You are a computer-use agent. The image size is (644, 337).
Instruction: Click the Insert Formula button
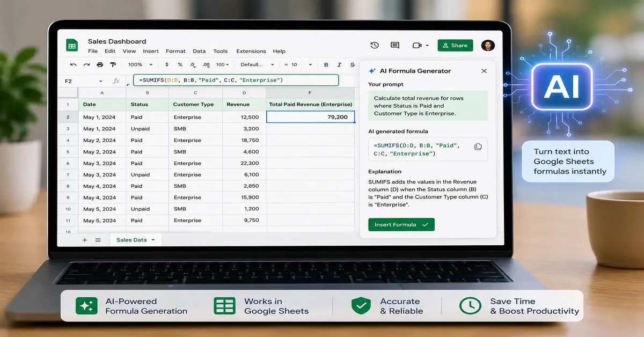401,224
